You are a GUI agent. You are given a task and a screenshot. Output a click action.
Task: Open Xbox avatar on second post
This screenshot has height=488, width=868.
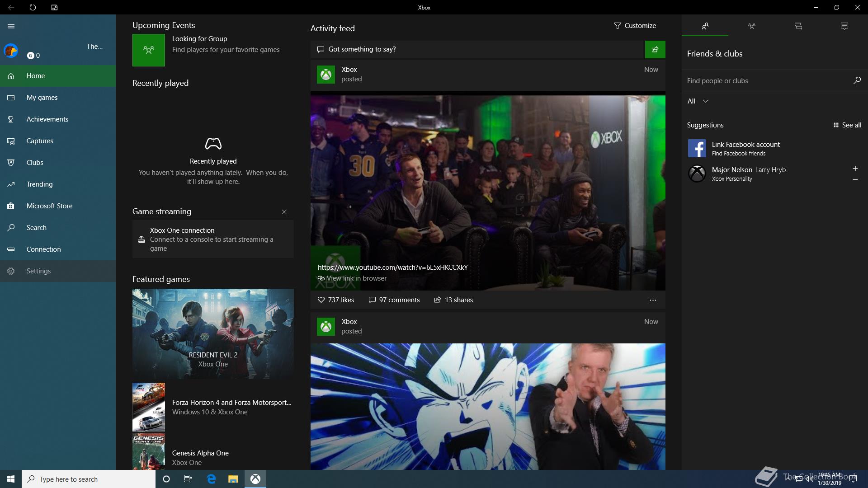click(x=326, y=327)
